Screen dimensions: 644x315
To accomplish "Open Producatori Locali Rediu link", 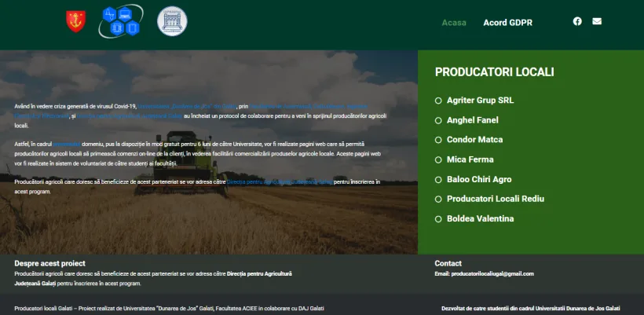I will [x=496, y=199].
